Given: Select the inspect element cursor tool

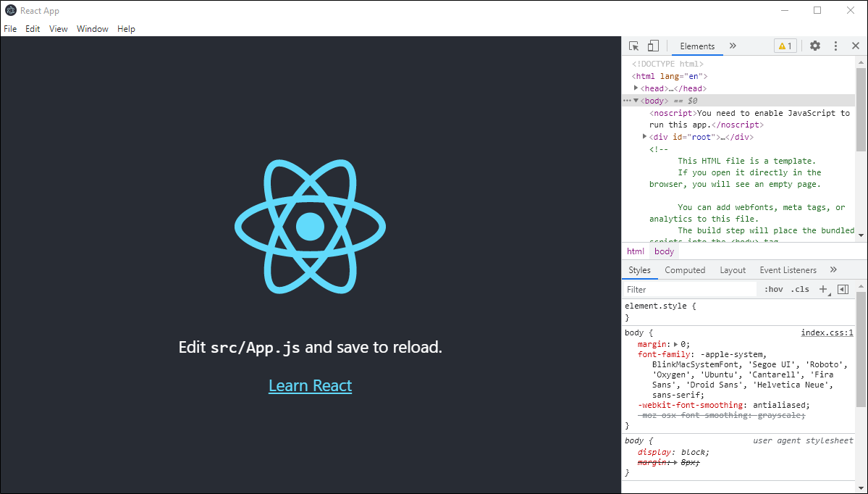Looking at the screenshot, I should click(x=633, y=45).
